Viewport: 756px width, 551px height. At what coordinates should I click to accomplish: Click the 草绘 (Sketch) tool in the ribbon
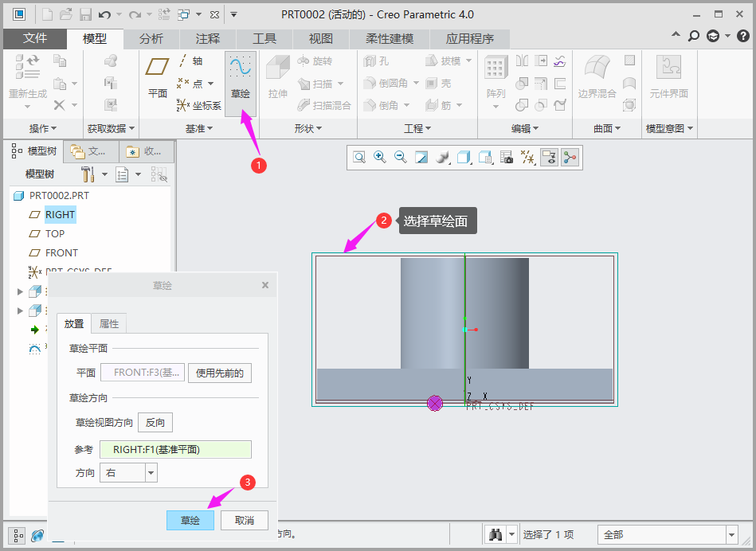240,82
